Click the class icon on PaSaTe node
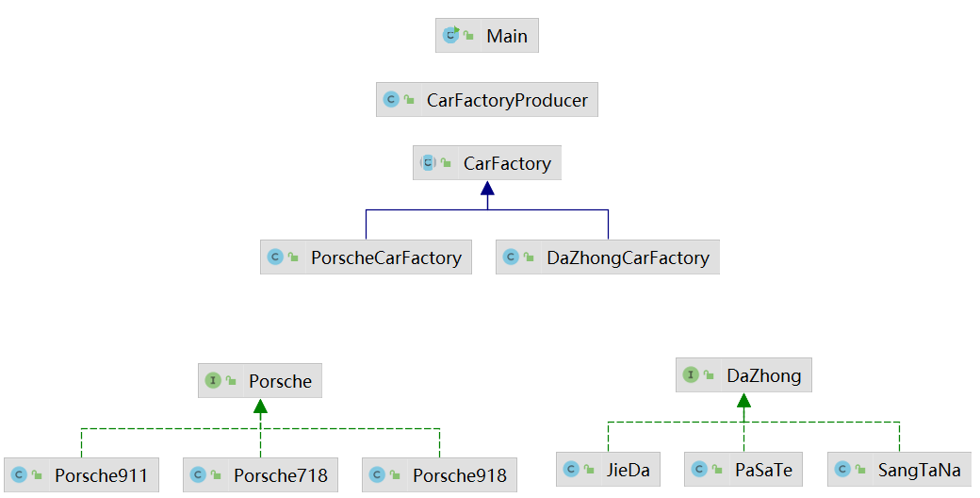Viewport: 980px width, 498px height. click(x=699, y=469)
